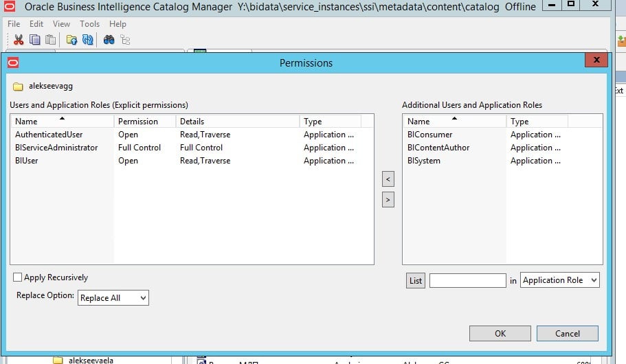Click the List button

click(416, 281)
